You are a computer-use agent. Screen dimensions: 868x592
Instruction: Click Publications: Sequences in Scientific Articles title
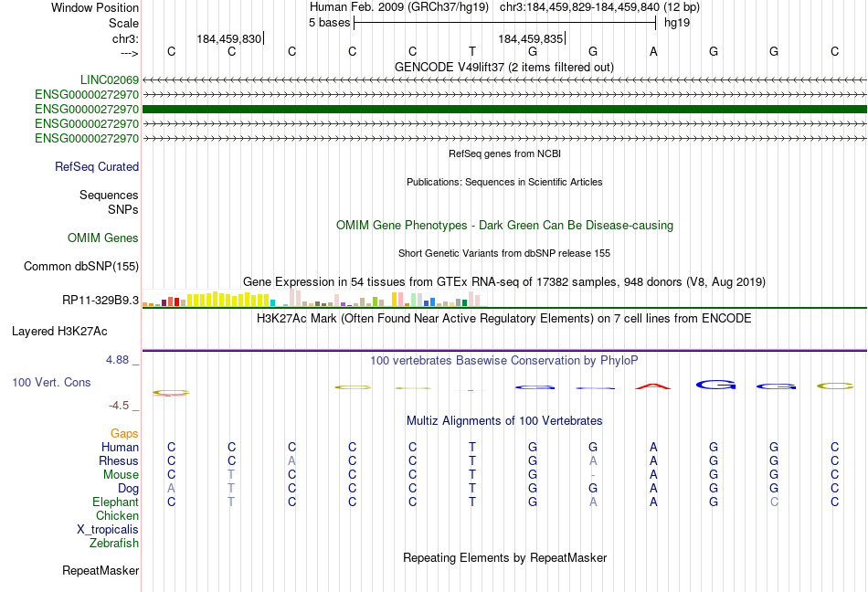click(504, 182)
